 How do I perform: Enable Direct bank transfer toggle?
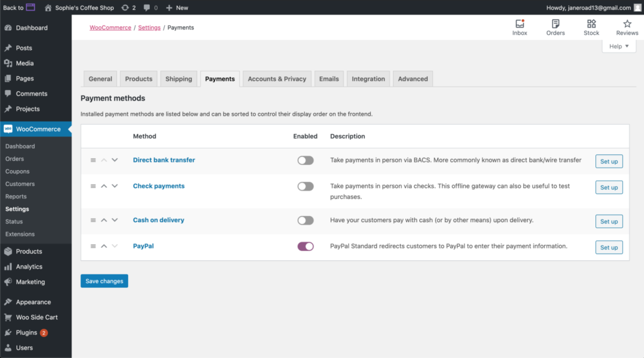click(306, 160)
